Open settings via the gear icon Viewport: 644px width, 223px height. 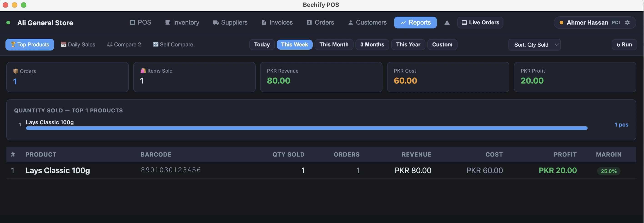click(627, 23)
